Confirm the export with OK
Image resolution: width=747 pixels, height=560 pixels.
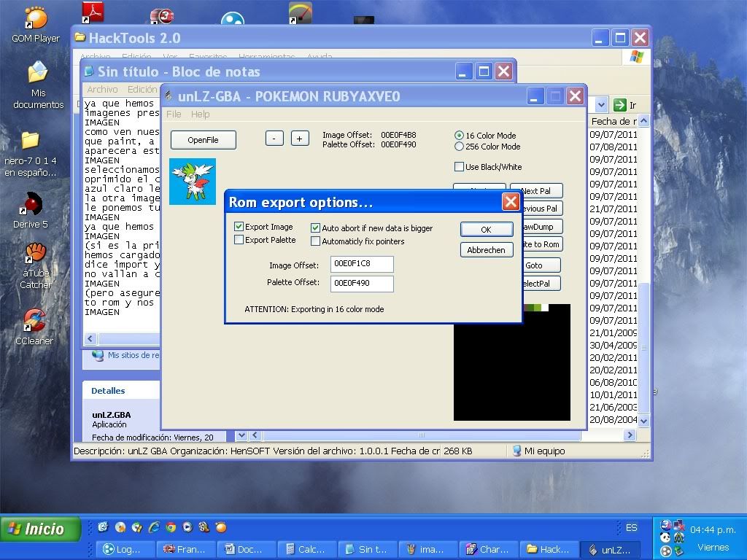487,230
